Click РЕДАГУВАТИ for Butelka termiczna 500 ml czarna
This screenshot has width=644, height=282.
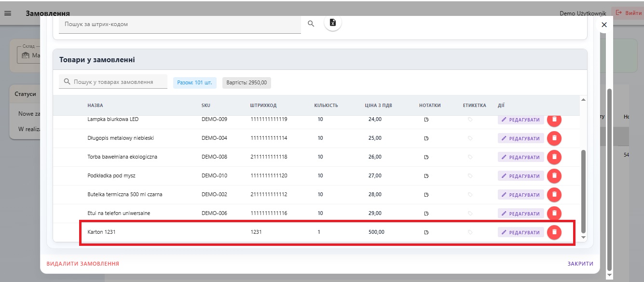pos(521,195)
